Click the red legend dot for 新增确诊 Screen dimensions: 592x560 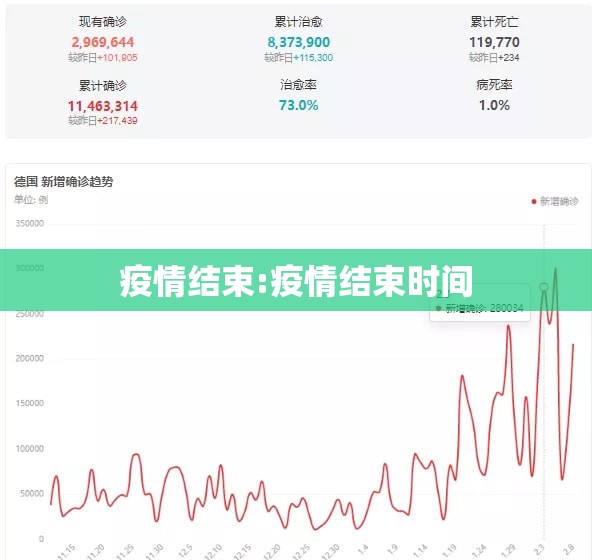click(534, 202)
